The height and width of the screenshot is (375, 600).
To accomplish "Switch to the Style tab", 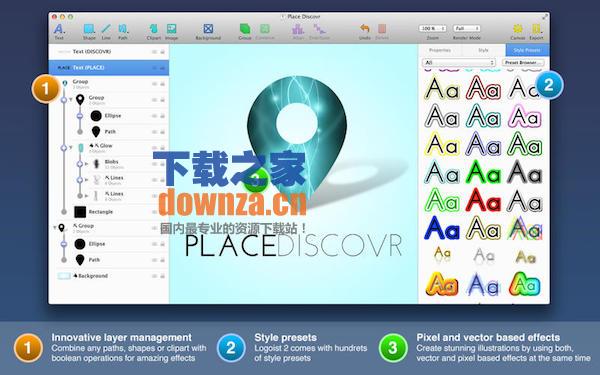I will [x=483, y=50].
